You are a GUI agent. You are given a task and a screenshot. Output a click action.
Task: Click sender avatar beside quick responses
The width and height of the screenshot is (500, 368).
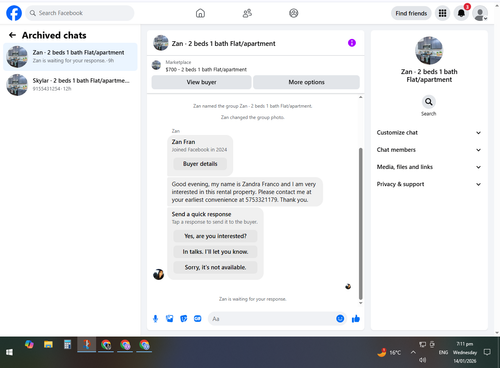[x=158, y=274]
